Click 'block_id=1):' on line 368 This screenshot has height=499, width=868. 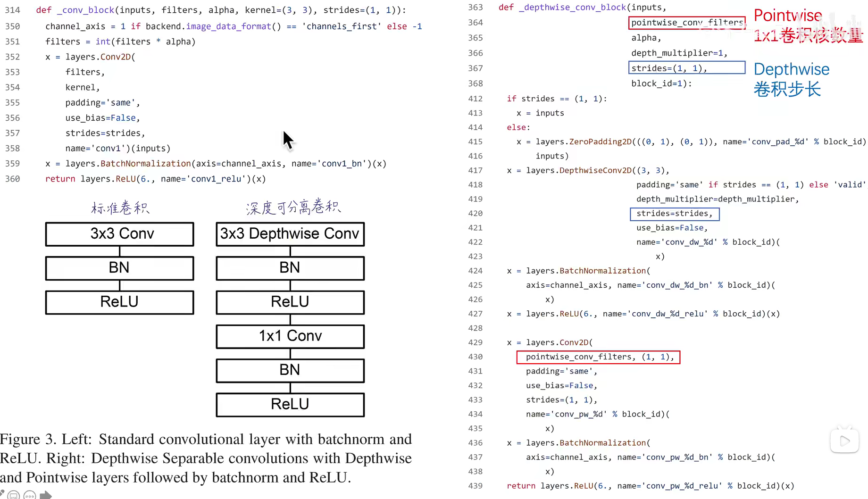661,83
